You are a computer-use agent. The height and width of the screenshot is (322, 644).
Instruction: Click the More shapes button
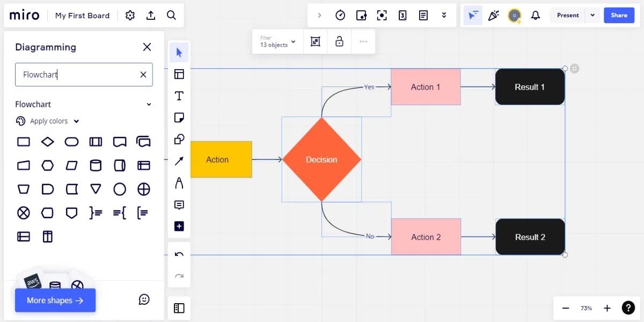coord(55,301)
